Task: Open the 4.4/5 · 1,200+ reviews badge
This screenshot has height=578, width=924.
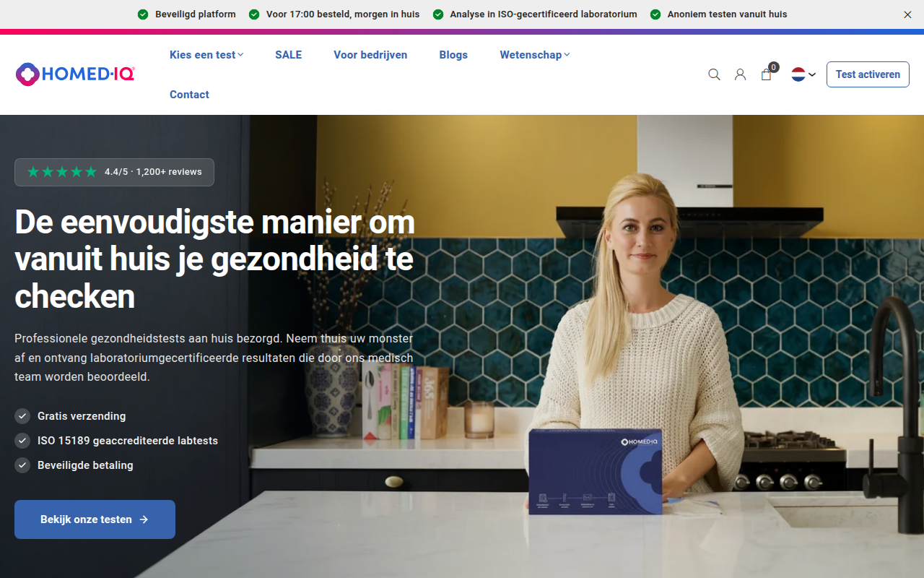Action: pyautogui.click(x=114, y=172)
